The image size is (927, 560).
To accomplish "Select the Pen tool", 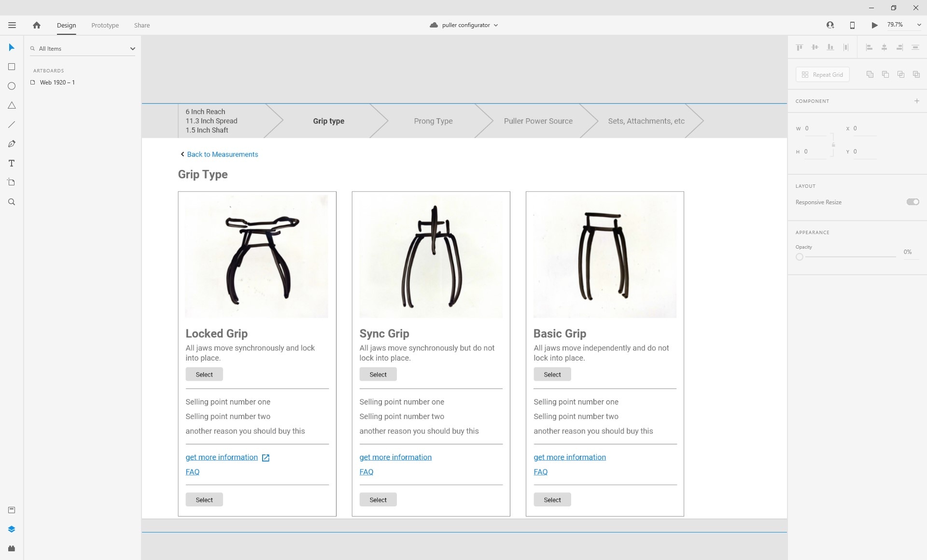I will tap(12, 144).
